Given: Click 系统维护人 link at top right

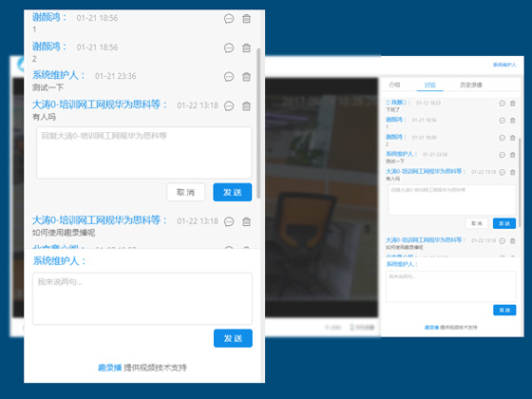Looking at the screenshot, I should (504, 65).
